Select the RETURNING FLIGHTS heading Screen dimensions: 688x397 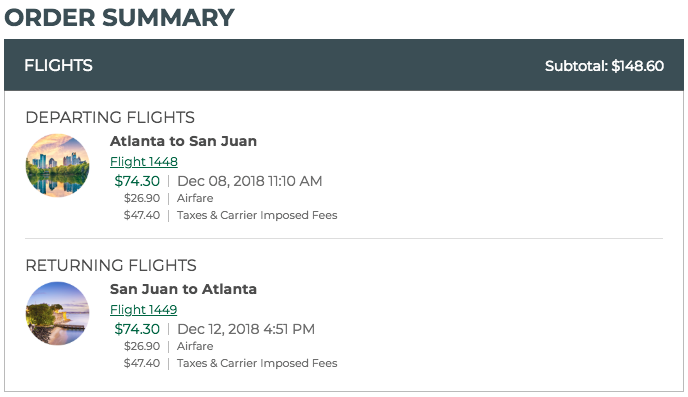111,265
